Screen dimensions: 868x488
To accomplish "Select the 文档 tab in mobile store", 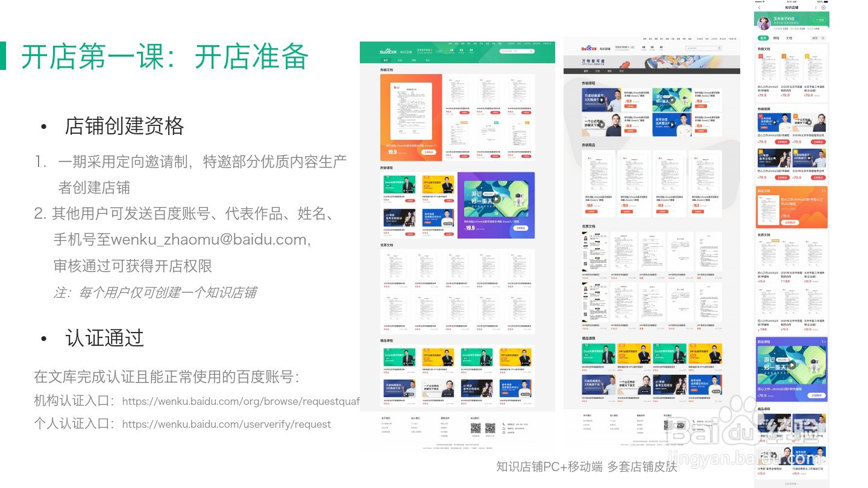I will pyautogui.click(x=789, y=38).
